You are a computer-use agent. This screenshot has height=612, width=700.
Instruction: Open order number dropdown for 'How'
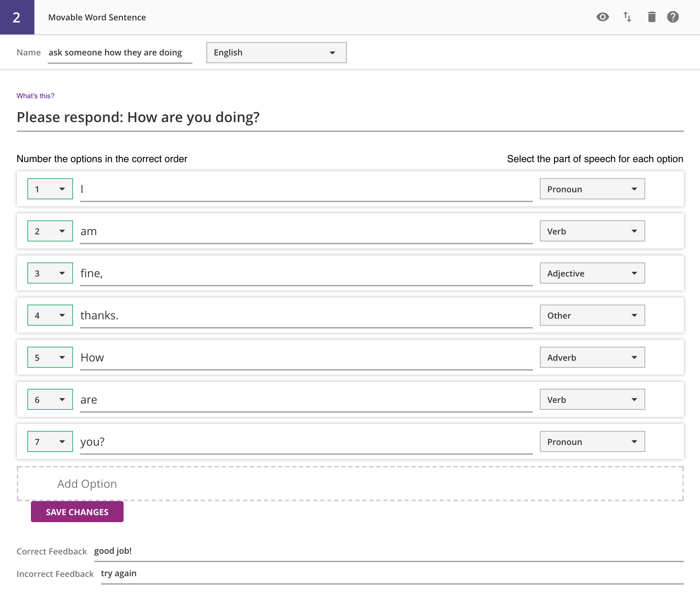50,357
